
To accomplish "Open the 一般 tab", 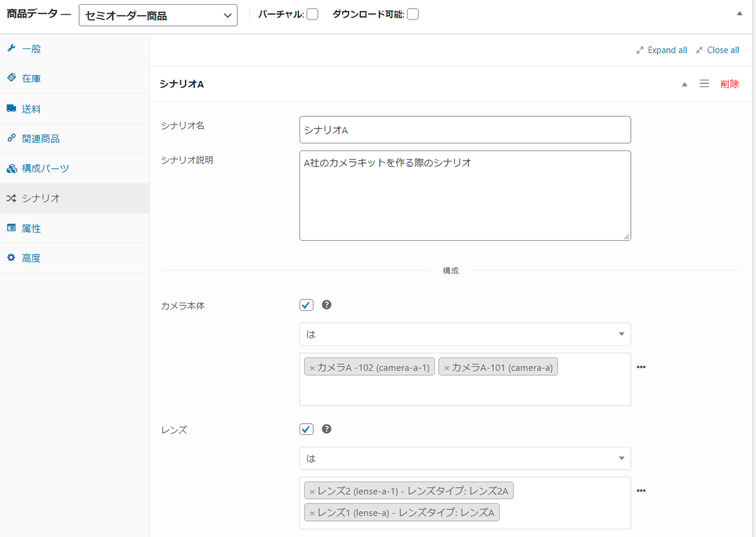I will [74, 48].
